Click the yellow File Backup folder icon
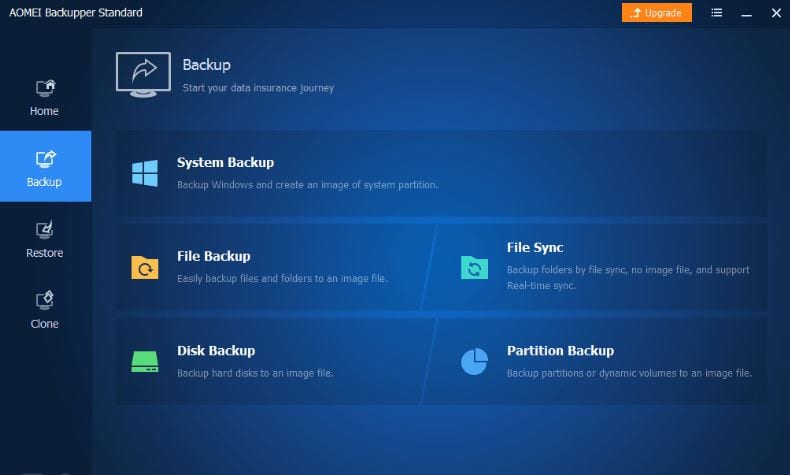Viewport: 790px width, 475px height. (145, 267)
